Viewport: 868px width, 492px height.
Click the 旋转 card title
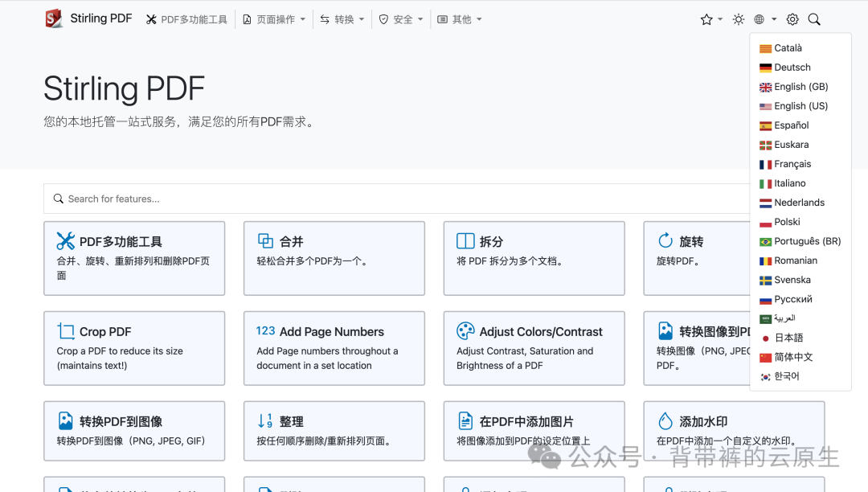[x=691, y=242]
